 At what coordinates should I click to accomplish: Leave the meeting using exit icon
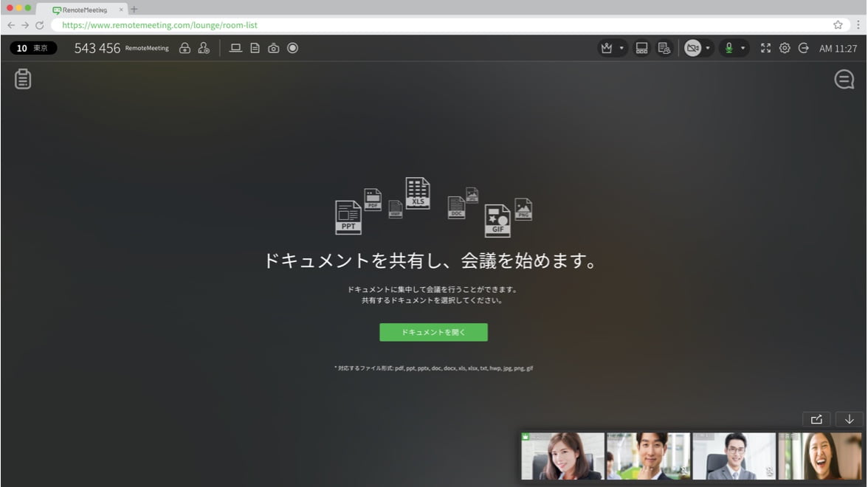(x=804, y=48)
